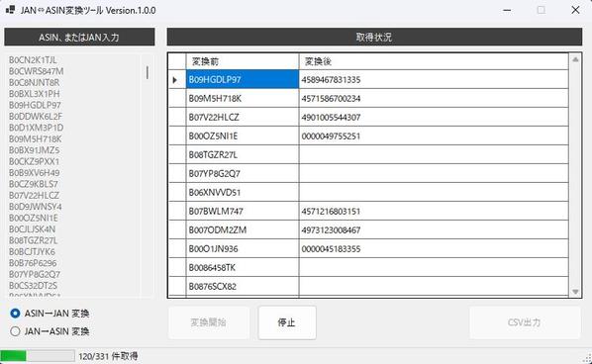The height and width of the screenshot is (364, 592).
Task: Click B00OZ5NI1E in the left input list
Action: point(34,218)
